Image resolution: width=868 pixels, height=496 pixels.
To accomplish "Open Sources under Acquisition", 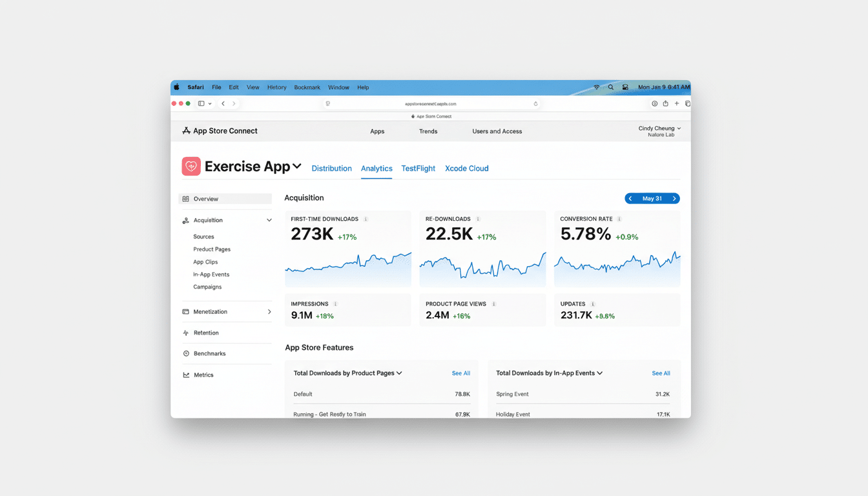I will 203,237.
